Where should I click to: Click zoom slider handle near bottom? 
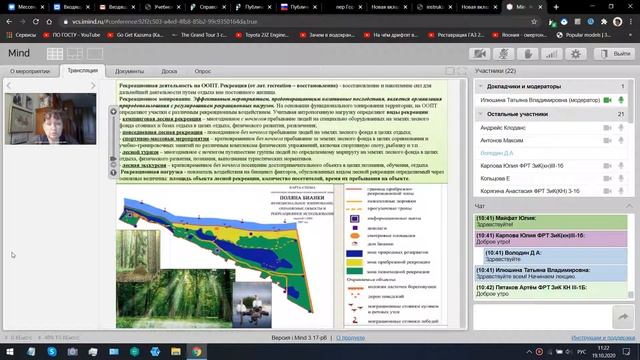113,158
